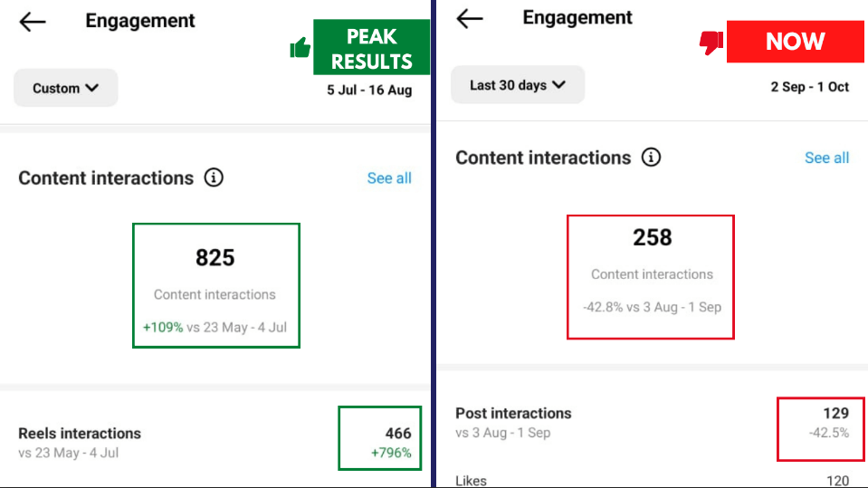Click info icon near the 825 interactions card
The width and height of the screenshot is (868, 488).
tap(214, 177)
